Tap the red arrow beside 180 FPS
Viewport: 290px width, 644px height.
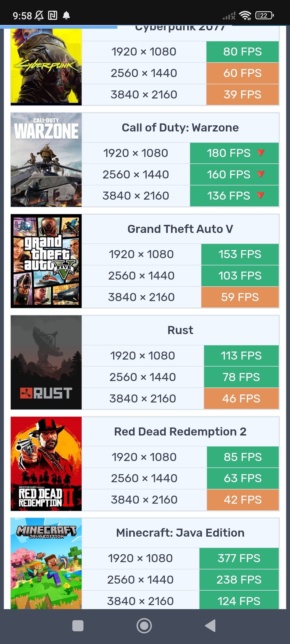261,153
